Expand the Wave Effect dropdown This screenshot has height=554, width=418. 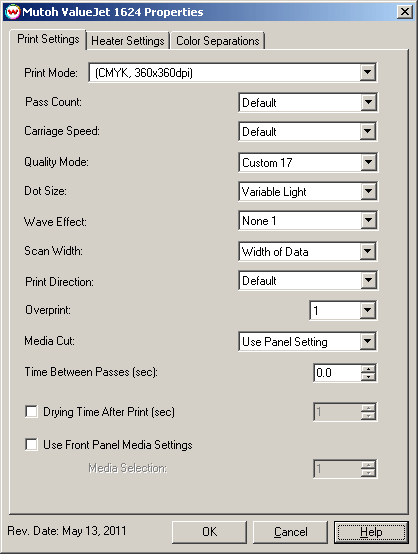[x=368, y=220]
